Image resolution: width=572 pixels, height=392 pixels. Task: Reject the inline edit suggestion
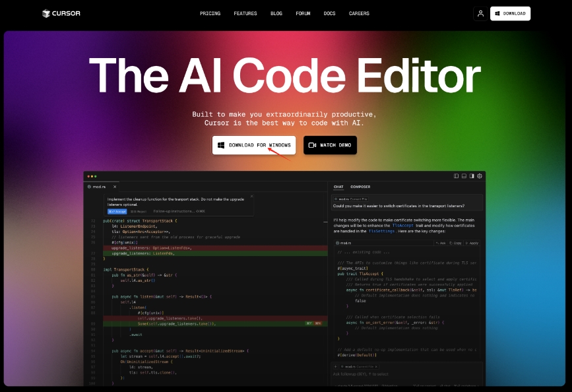pos(139,211)
